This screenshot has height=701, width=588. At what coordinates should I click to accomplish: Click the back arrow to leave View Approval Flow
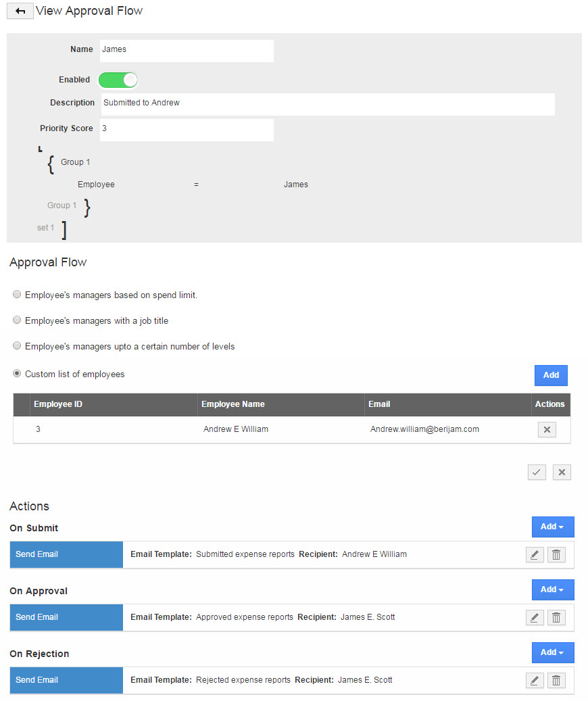click(20, 11)
